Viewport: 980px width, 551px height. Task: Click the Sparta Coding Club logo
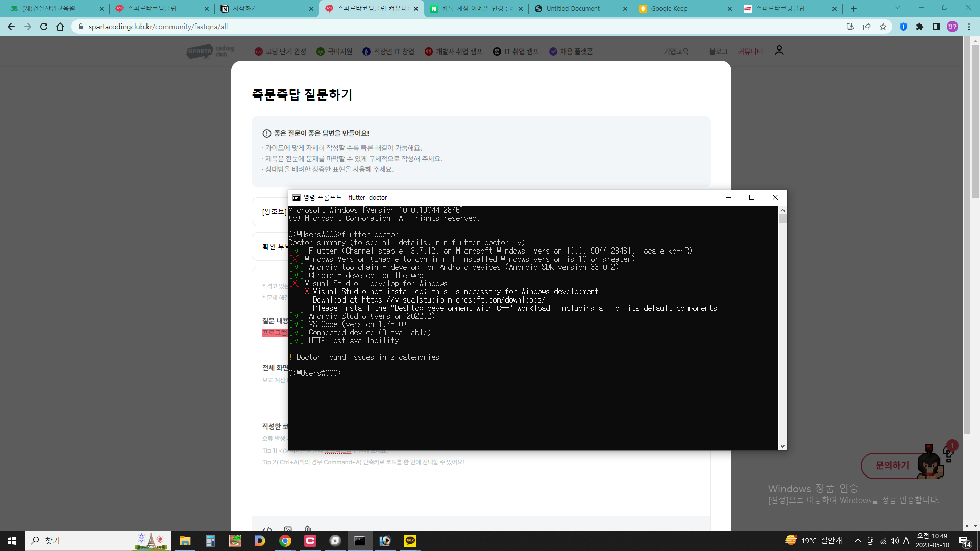tap(210, 51)
